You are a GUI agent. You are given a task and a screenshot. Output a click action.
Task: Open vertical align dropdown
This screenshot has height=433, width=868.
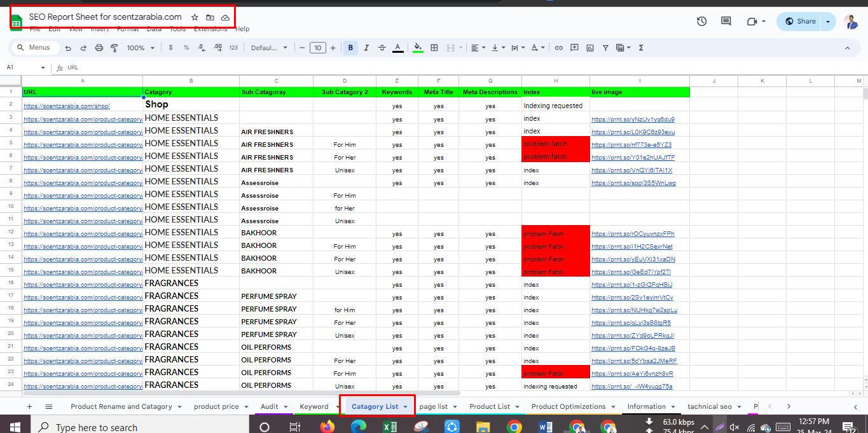pyautogui.click(x=498, y=48)
